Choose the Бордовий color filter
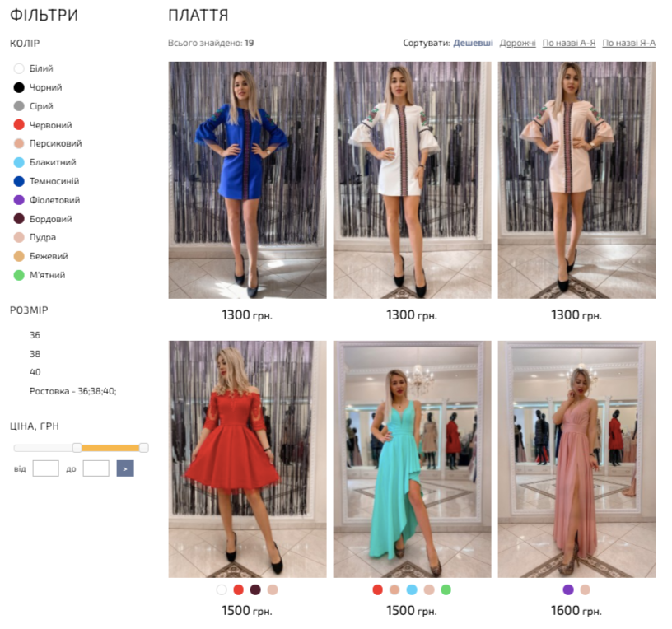Image resolution: width=672 pixels, height=629 pixels. point(50,219)
